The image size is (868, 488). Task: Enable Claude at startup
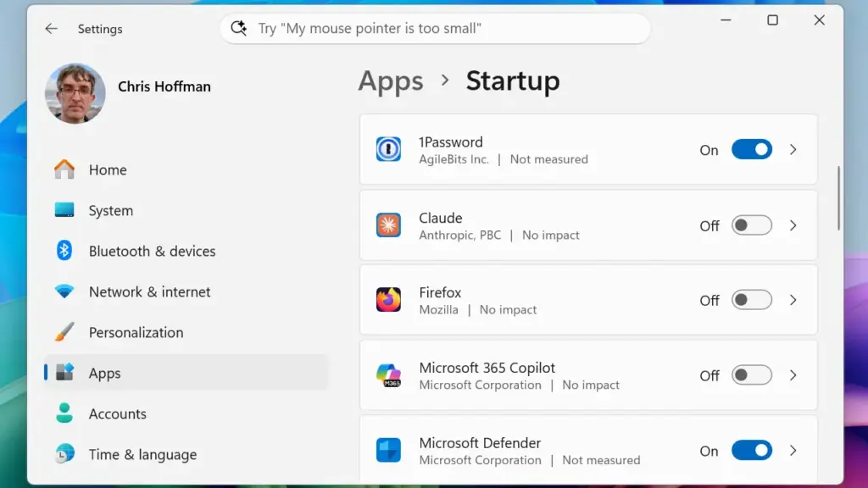[x=752, y=225]
